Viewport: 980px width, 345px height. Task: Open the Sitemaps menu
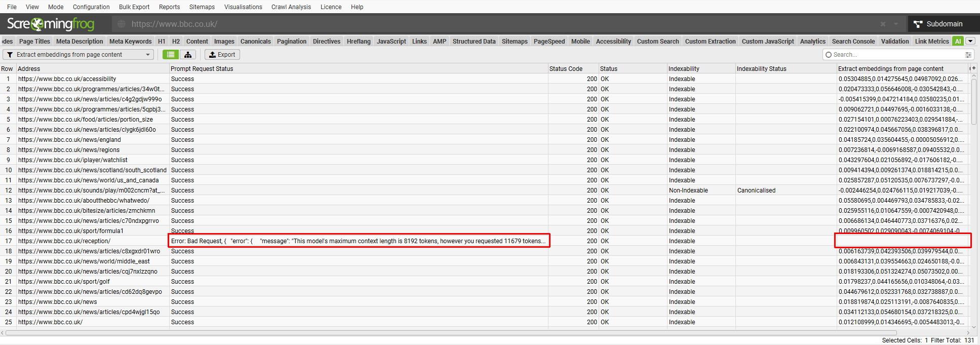tap(202, 7)
